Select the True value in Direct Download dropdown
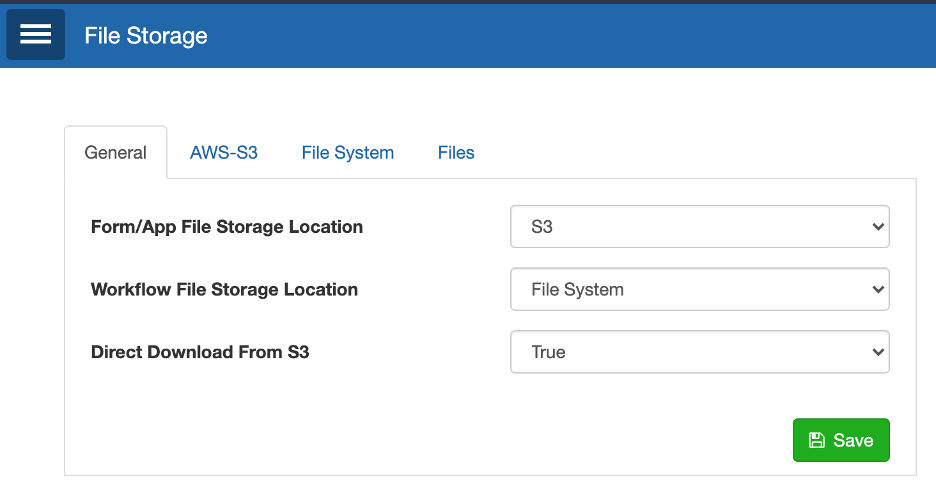936x490 pixels. 548,352
